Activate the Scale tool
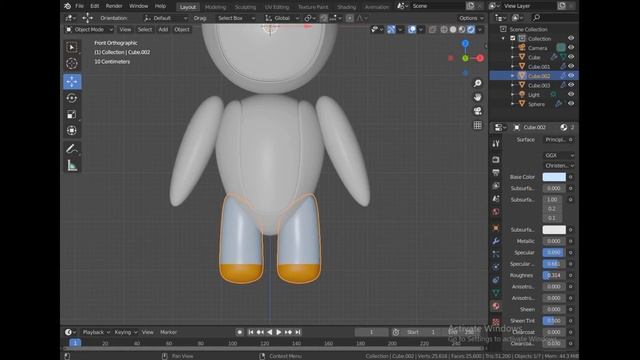640x360 pixels. [72, 114]
